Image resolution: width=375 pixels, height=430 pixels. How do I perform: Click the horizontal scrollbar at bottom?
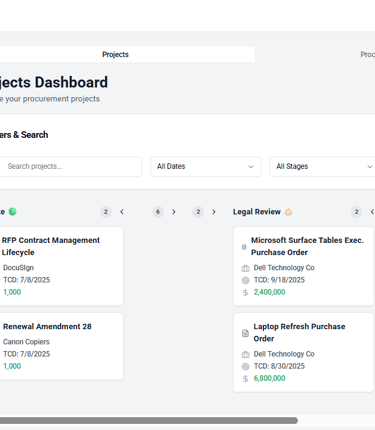(149, 421)
